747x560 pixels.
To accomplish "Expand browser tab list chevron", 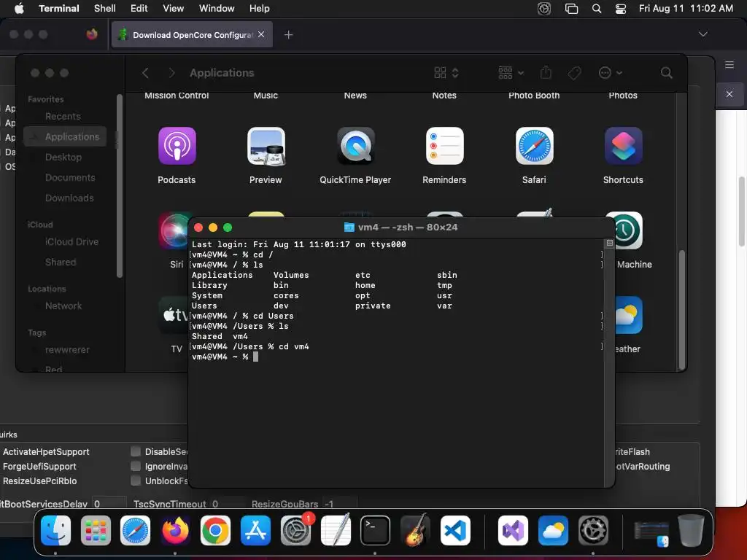I will point(703,34).
